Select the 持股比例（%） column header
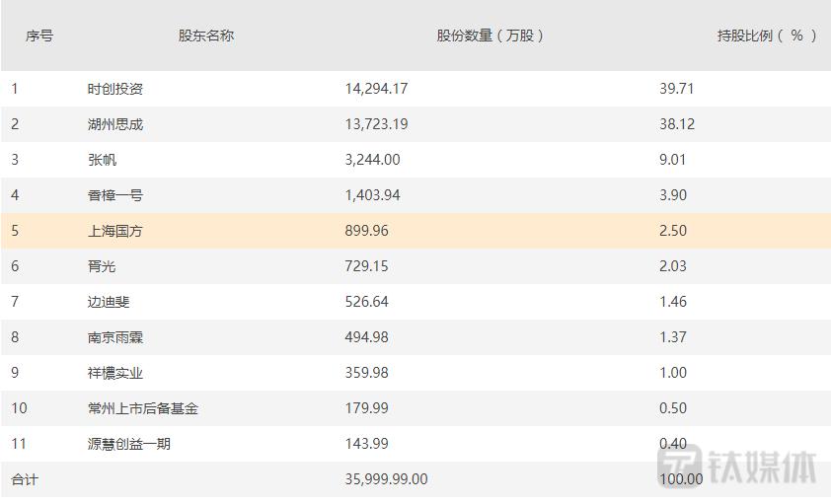 click(x=767, y=36)
